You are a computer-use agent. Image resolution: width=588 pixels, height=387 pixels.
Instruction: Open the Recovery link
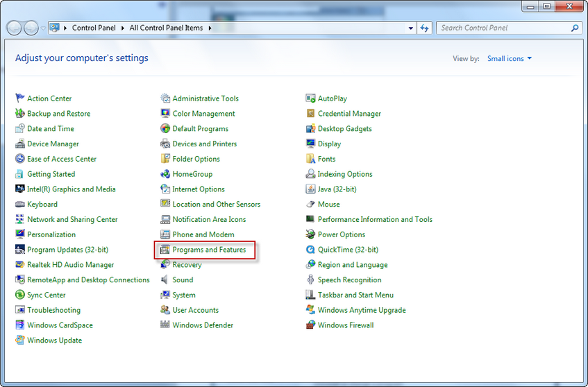(x=187, y=264)
